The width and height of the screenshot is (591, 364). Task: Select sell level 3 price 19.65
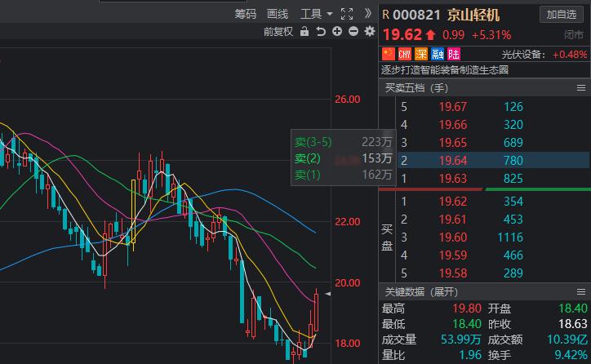tap(453, 143)
